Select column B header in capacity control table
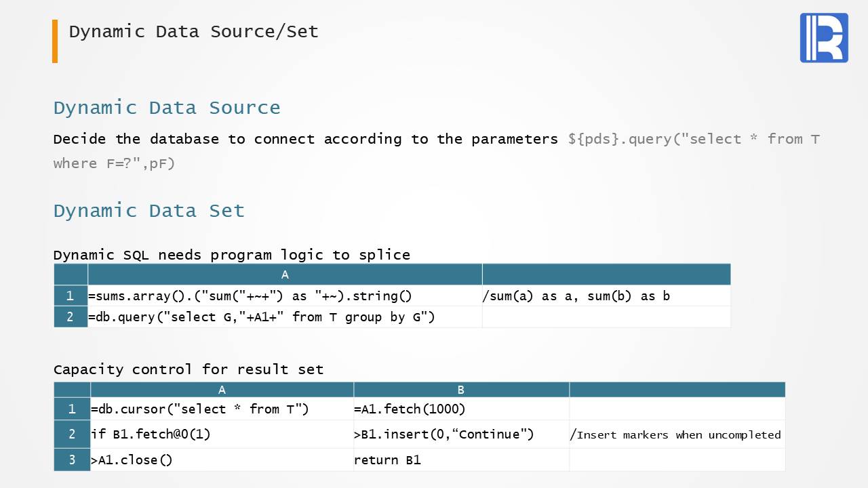 pyautogui.click(x=460, y=390)
